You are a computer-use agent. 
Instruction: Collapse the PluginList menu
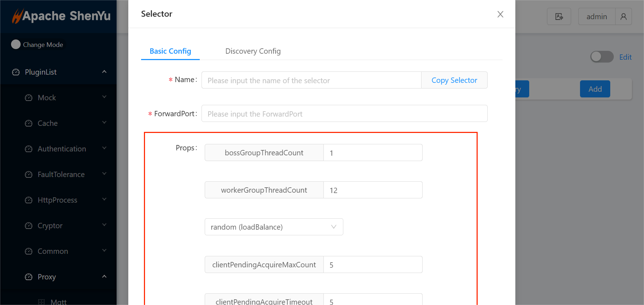coord(104,72)
